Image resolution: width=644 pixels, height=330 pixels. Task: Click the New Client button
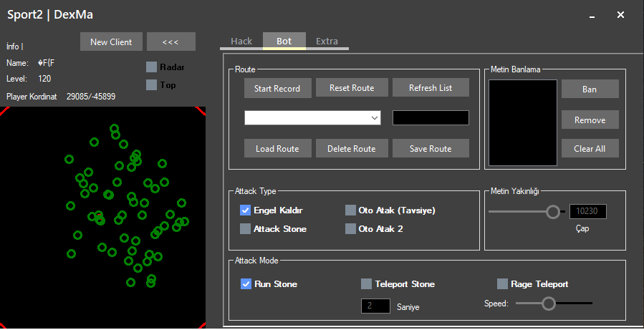[111, 42]
